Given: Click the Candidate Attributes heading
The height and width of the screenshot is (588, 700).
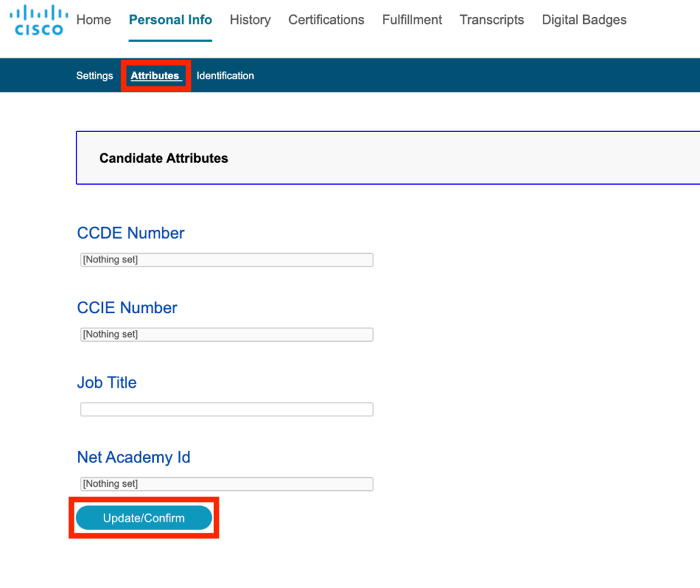Looking at the screenshot, I should 163,158.
